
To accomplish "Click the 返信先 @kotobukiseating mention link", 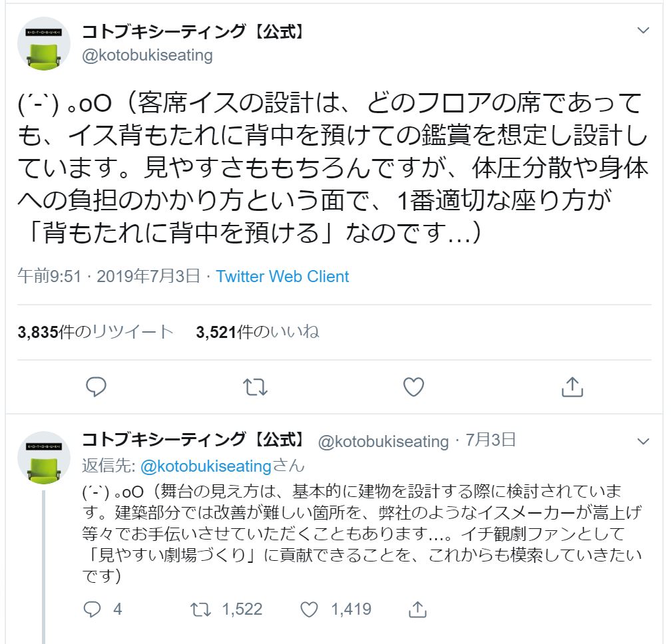I will (206, 466).
